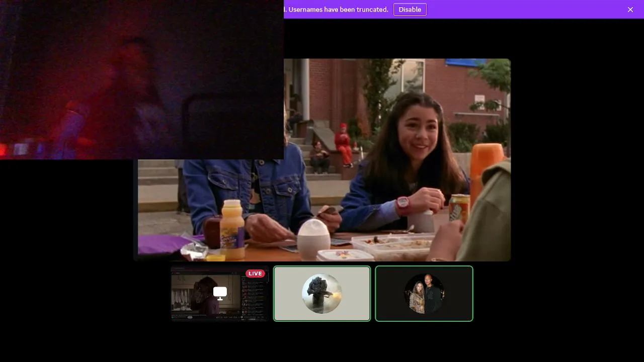The height and width of the screenshot is (362, 644).
Task: Click the "Usernames have been truncated." banner text
Action: [x=338, y=10]
